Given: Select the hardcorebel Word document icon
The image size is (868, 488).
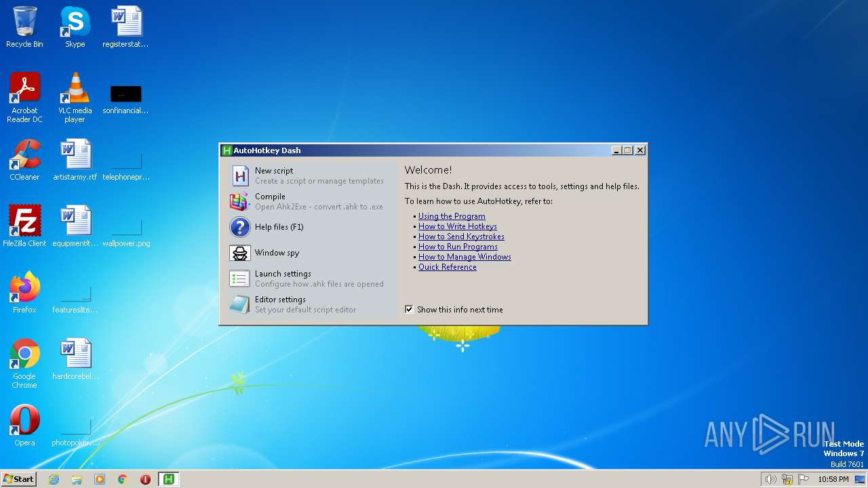Looking at the screenshot, I should [x=75, y=359].
